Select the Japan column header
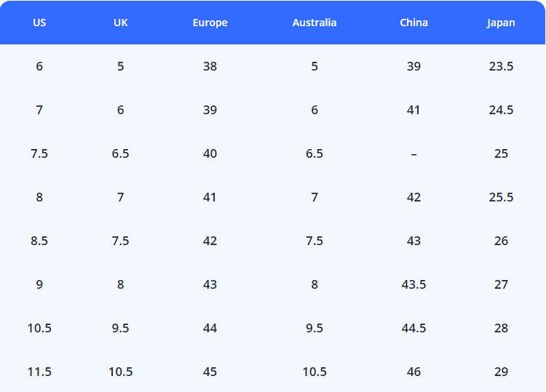The height and width of the screenshot is (392, 546). click(501, 23)
